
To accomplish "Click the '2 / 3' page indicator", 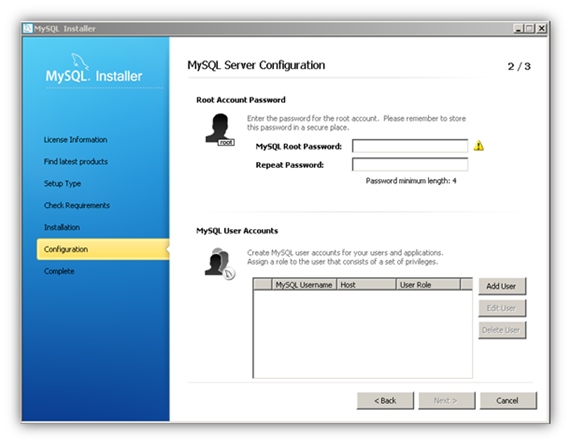I will tap(519, 66).
